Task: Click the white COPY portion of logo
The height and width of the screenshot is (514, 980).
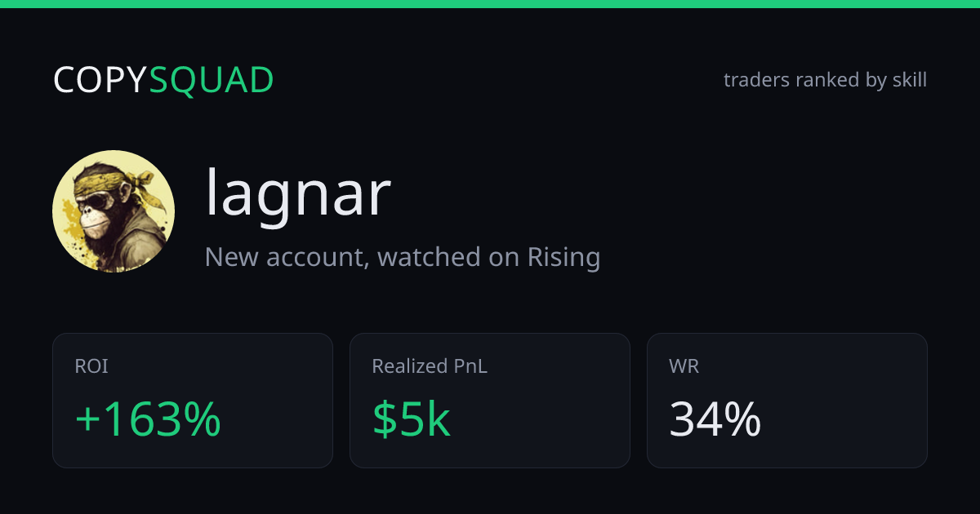Action: 100,80
